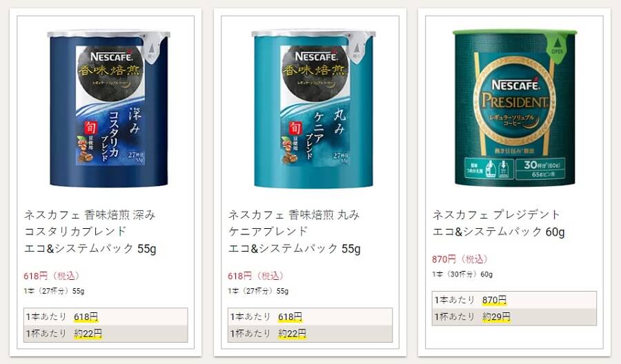Open the teal Kenya blend product image
This screenshot has height=364, width=621.
[313, 108]
